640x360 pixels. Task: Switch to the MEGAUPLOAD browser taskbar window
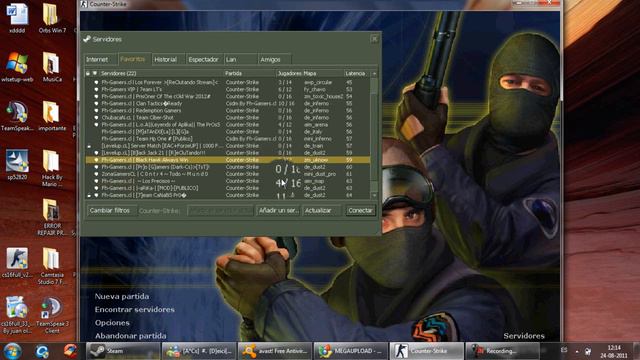coord(350,351)
